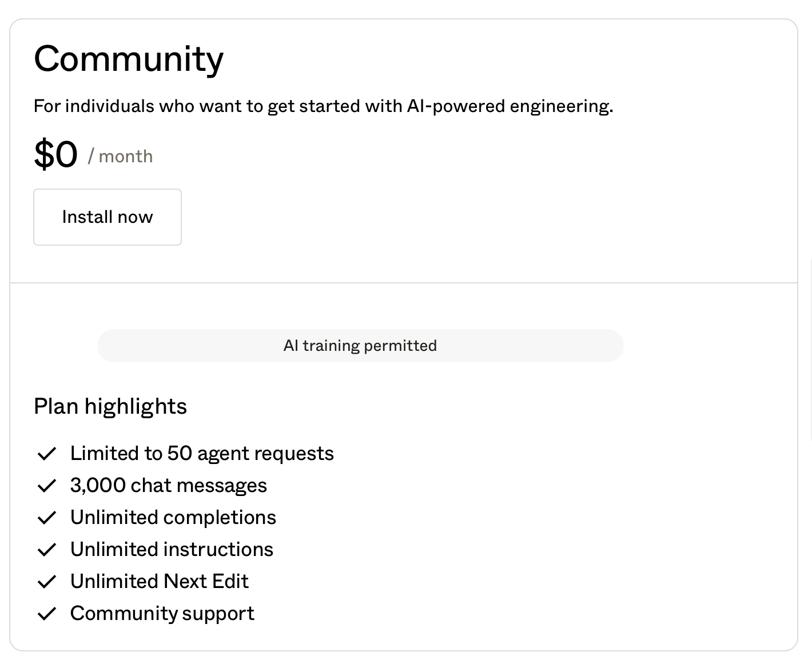Click the Unlimited completions feature text
The image size is (812, 672).
pos(173,518)
